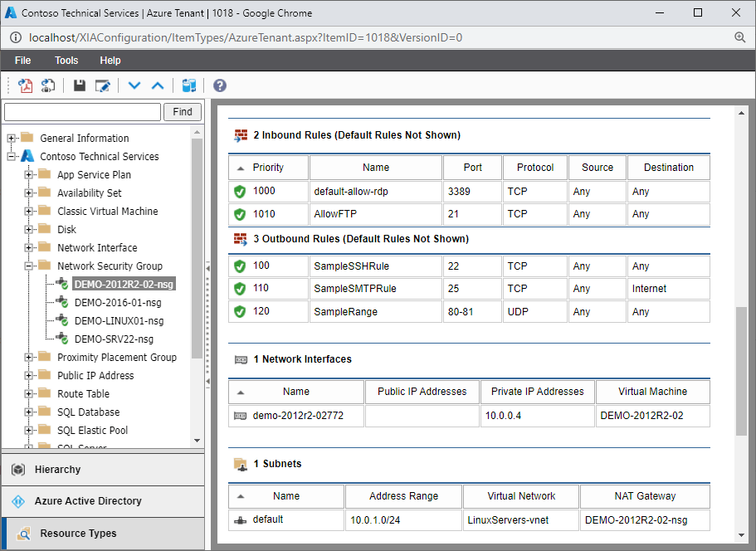This screenshot has width=756, height=551.
Task: Click the blue down chevron toolbar icon
Action: coord(134,85)
